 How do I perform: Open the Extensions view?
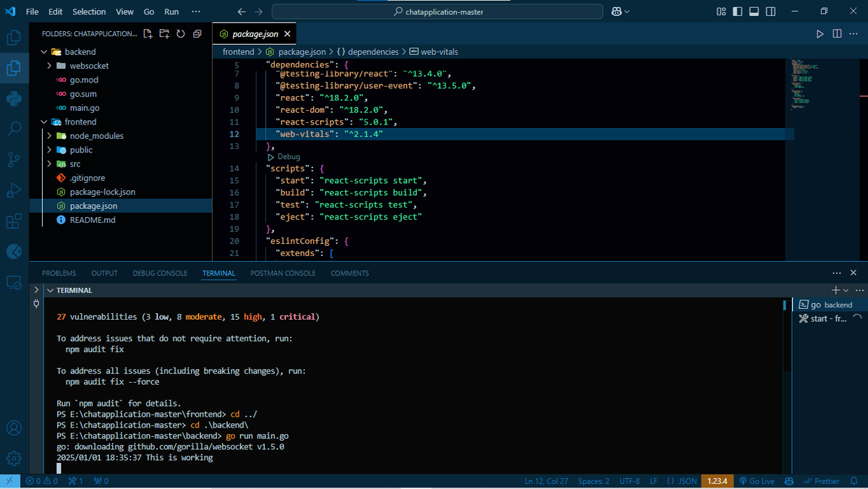click(14, 221)
